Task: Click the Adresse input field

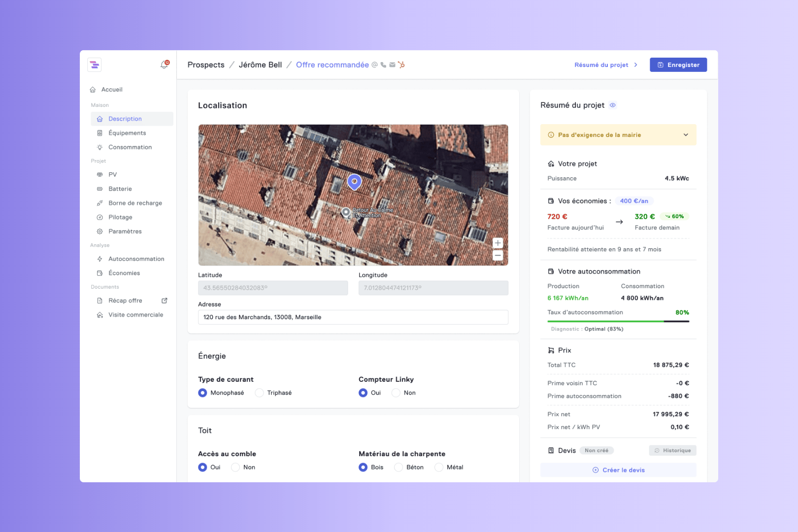Action: tap(353, 317)
